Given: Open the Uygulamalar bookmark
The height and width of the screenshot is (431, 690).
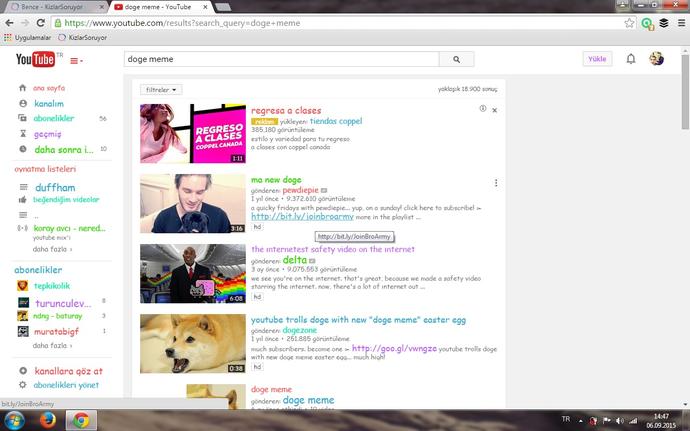Looking at the screenshot, I should pos(27,37).
